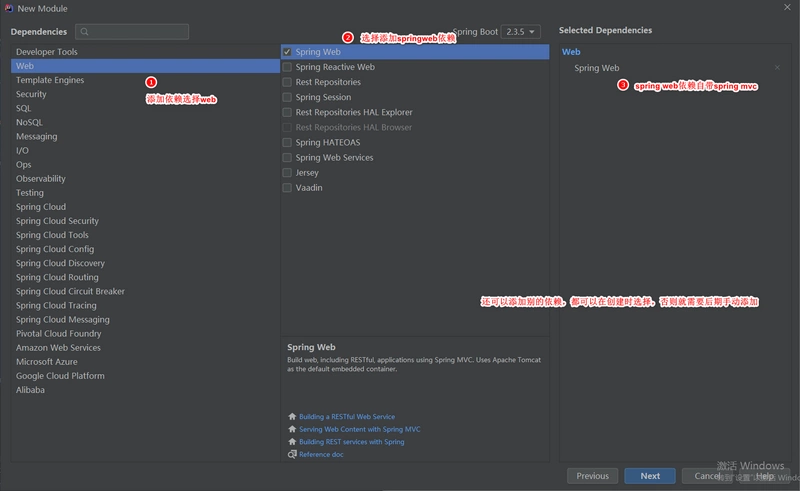This screenshot has width=800, height=491.
Task: Click the IntelliJ icon beside New Module title
Action: (x=9, y=8)
